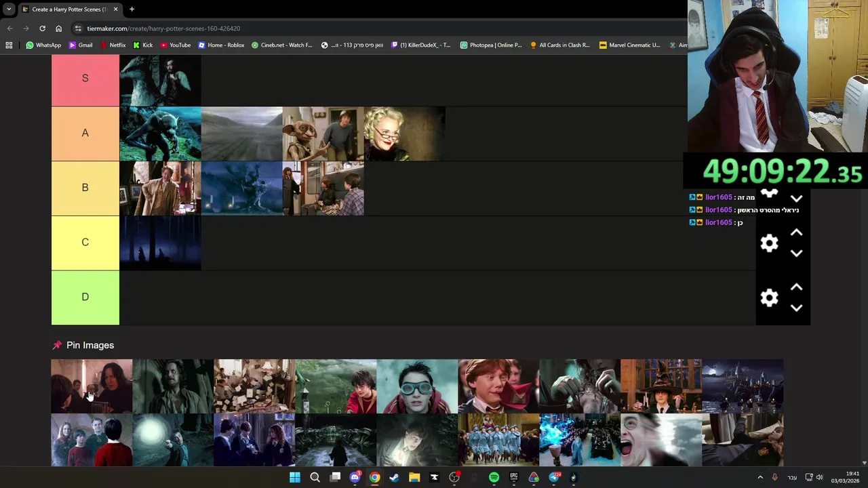This screenshot has height=488, width=868.
Task: Open settings gear for the D tier row
Action: point(769,298)
